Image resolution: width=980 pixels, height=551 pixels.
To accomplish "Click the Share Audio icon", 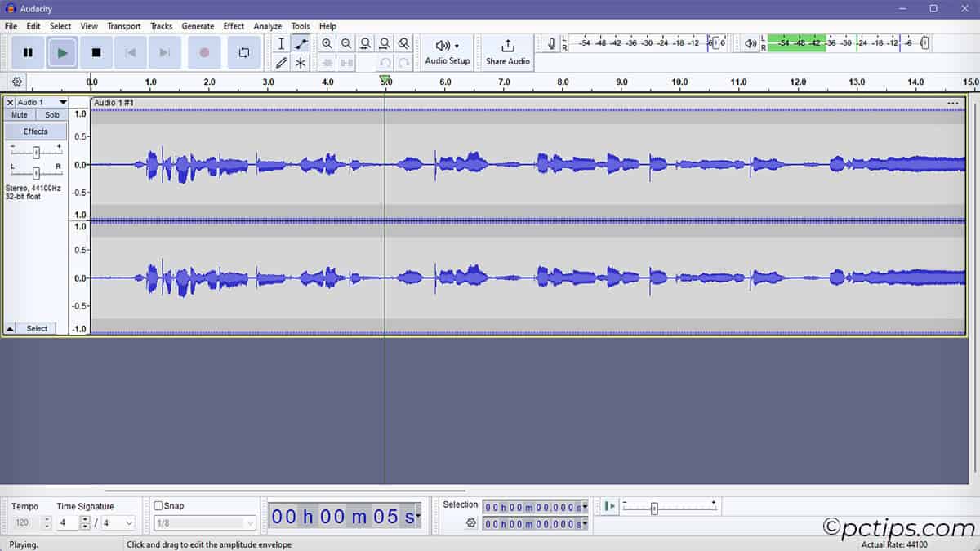I will 507,47.
